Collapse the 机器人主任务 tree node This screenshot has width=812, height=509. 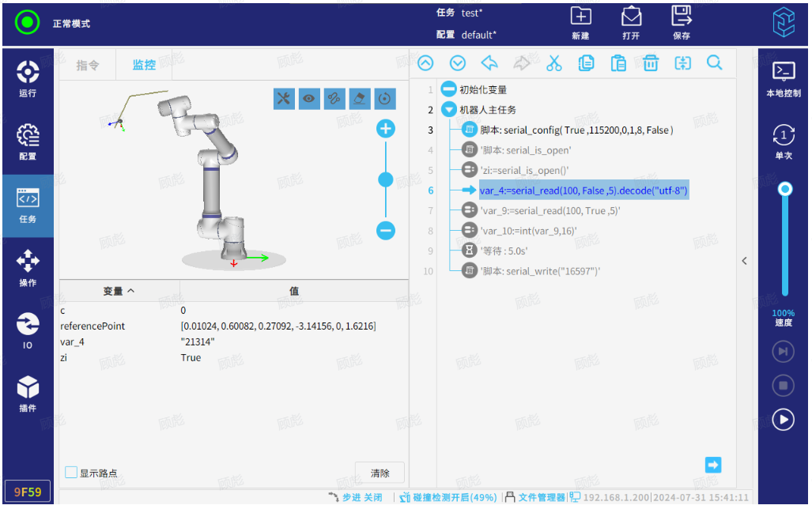tap(448, 110)
